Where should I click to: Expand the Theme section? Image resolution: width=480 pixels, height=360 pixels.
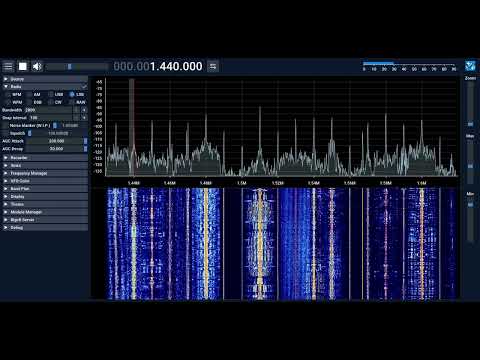coord(45,204)
